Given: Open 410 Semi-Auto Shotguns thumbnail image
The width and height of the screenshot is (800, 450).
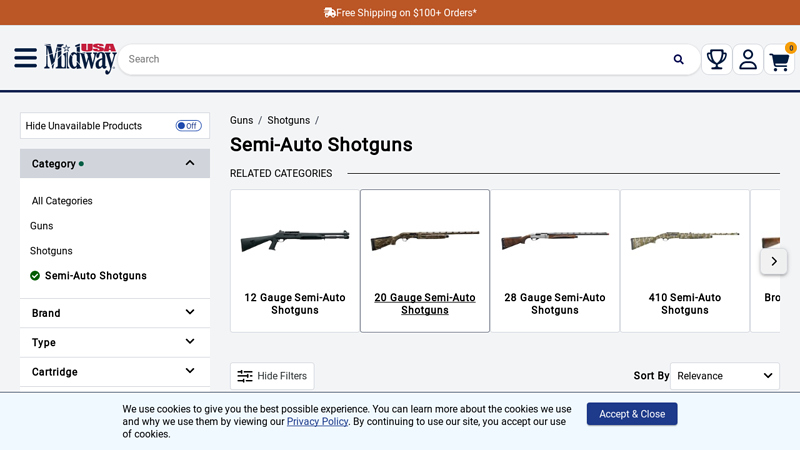Looking at the screenshot, I should click(x=685, y=240).
